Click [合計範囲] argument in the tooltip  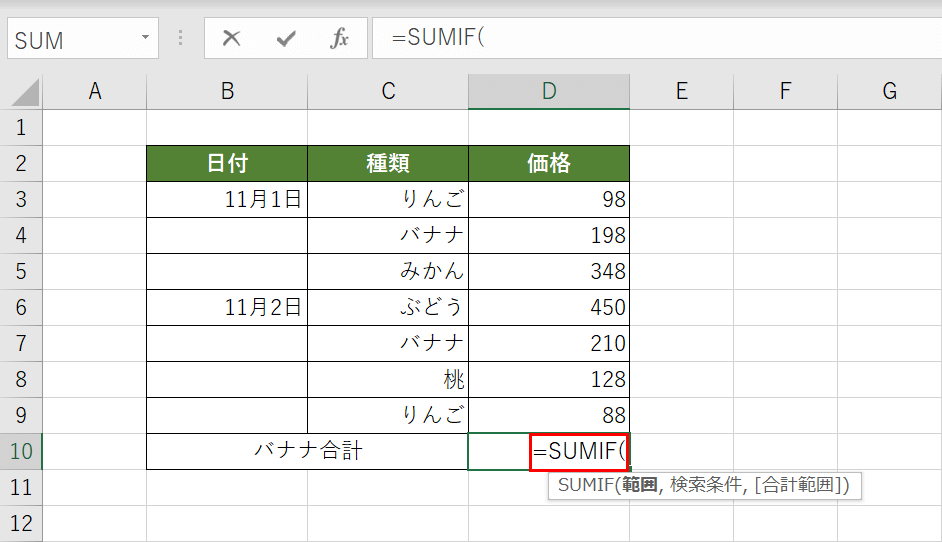798,485
